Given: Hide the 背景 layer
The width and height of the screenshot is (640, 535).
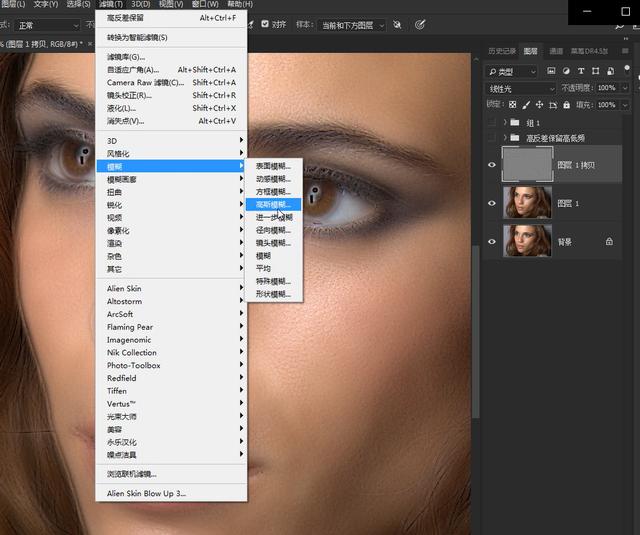Looking at the screenshot, I should tap(492, 242).
